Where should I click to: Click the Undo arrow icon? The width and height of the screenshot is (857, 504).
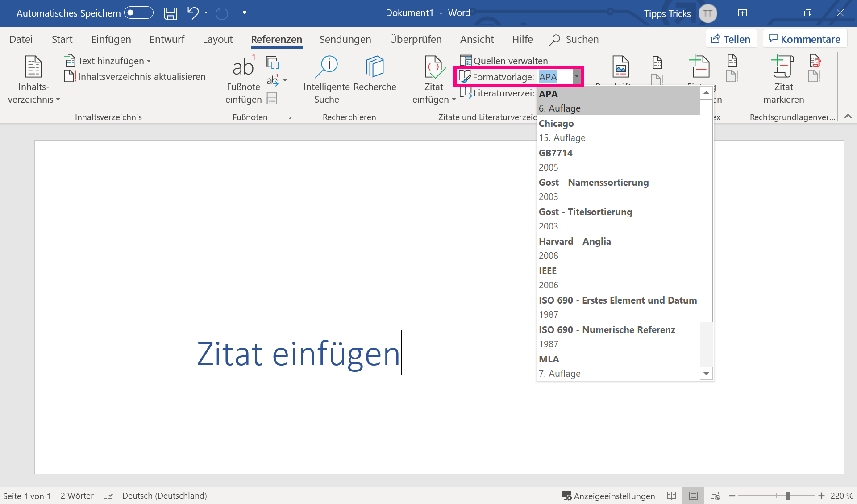(x=192, y=13)
